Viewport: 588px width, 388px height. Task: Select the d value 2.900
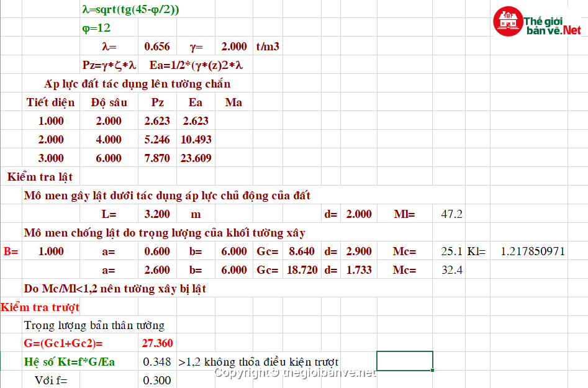(359, 251)
